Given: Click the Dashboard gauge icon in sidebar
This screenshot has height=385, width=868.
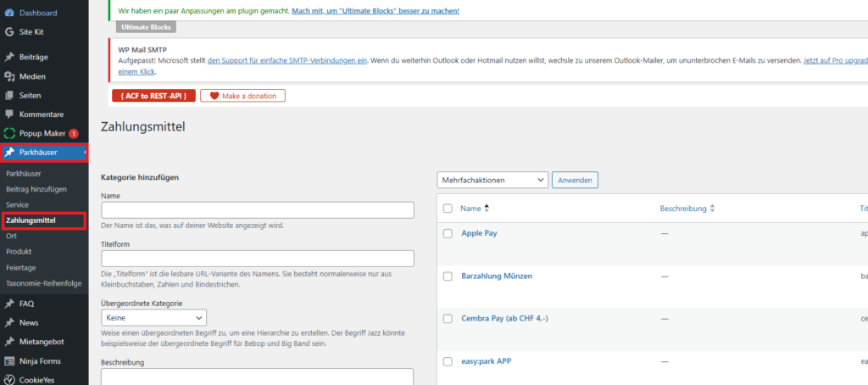Looking at the screenshot, I should pos(9,13).
